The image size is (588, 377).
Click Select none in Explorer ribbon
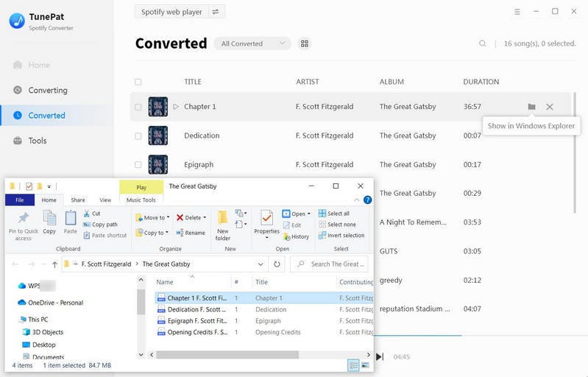tap(337, 225)
